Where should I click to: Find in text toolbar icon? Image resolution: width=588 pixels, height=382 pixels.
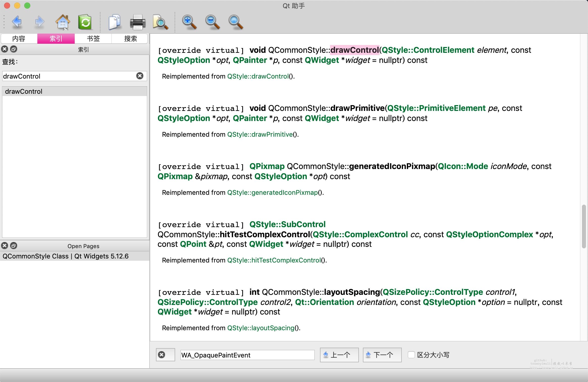tap(161, 22)
